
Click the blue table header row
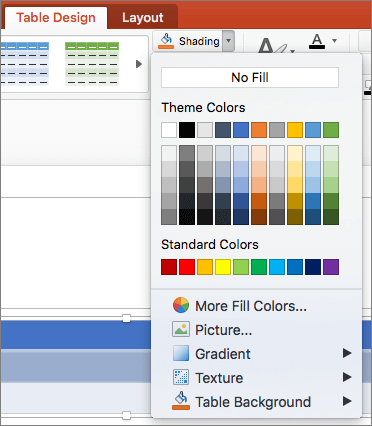[x=76, y=335]
